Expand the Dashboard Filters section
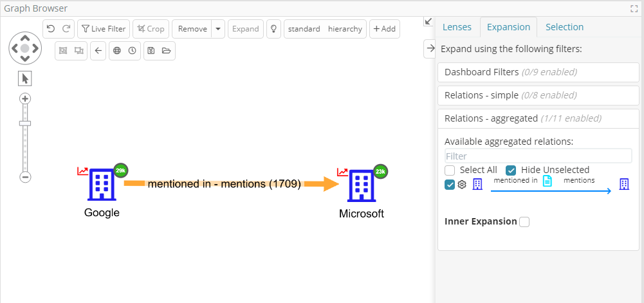 click(538, 72)
